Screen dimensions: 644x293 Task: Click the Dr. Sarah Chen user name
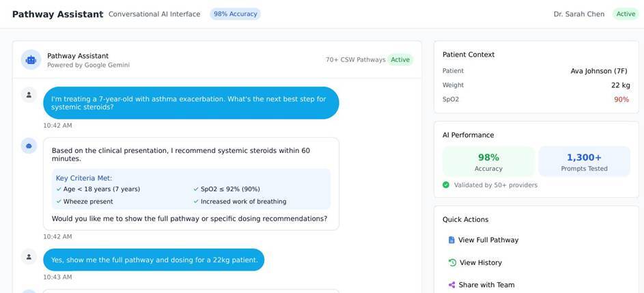pos(579,14)
